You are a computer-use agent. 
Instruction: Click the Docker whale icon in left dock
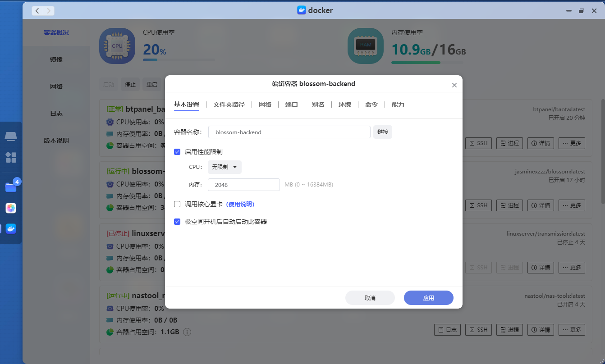(11, 229)
